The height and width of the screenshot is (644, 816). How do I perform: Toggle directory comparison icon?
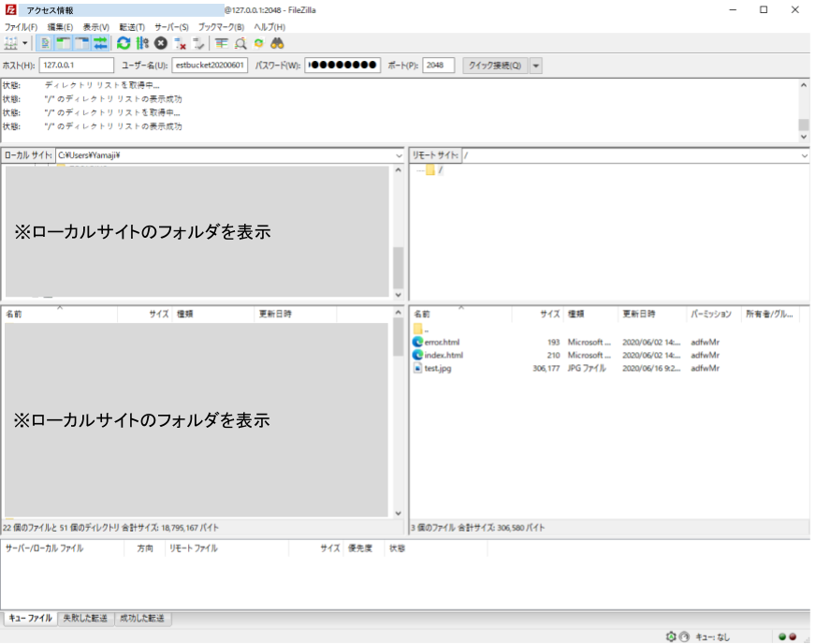240,43
